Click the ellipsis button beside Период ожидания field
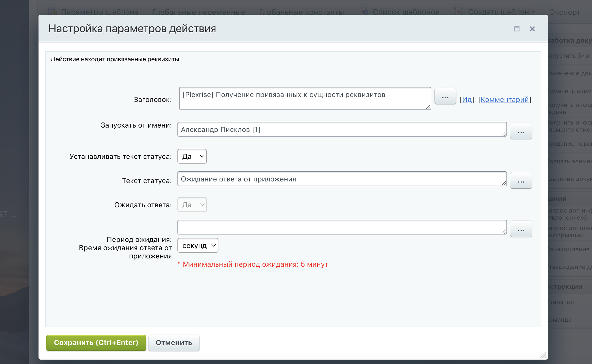592x364 pixels. (x=521, y=229)
